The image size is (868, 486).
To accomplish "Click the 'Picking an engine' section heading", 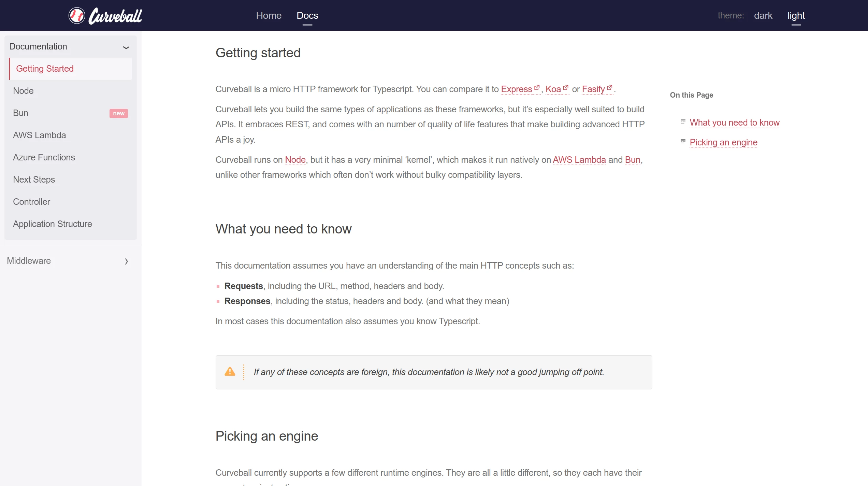I will tap(267, 436).
